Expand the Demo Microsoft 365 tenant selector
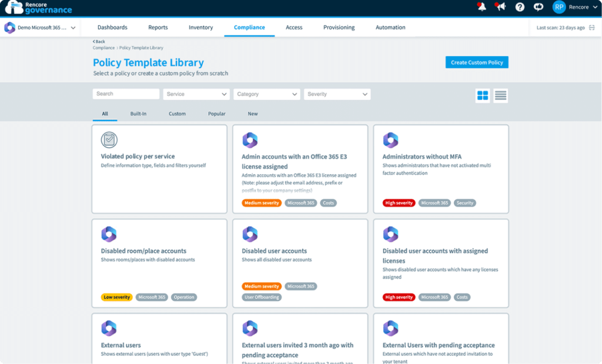 (40, 27)
